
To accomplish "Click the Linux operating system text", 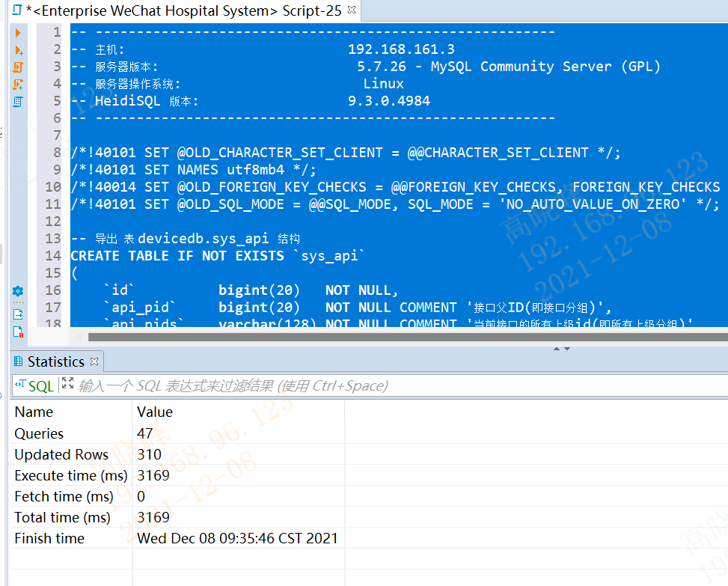I will tap(384, 84).
